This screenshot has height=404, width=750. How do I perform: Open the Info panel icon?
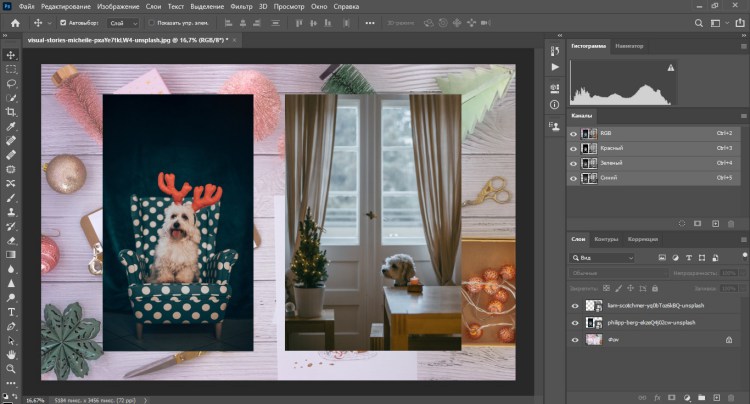[x=555, y=105]
